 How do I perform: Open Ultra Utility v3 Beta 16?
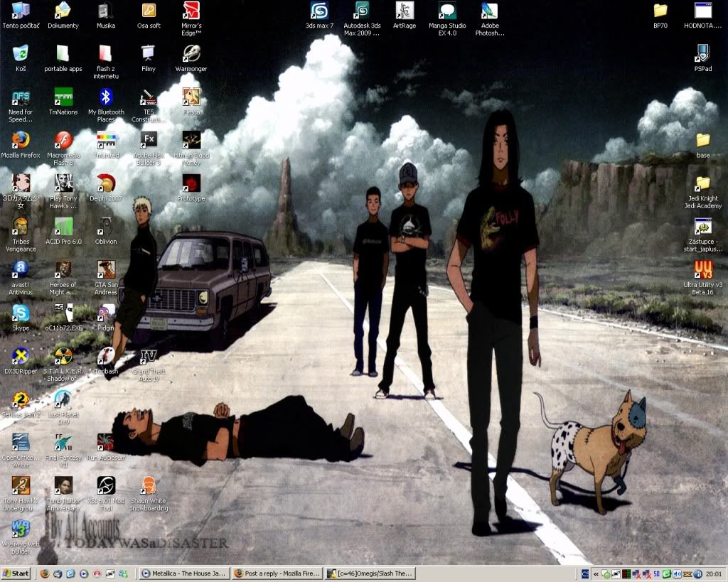click(703, 279)
